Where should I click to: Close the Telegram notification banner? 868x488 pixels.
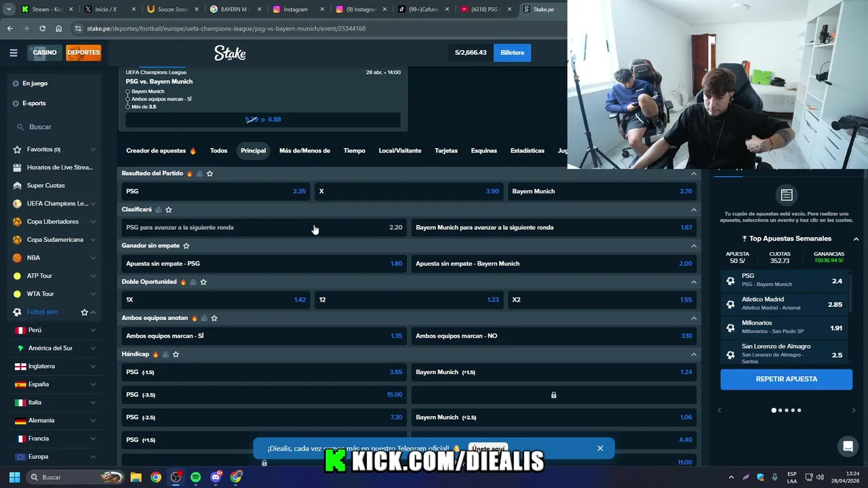click(600, 448)
